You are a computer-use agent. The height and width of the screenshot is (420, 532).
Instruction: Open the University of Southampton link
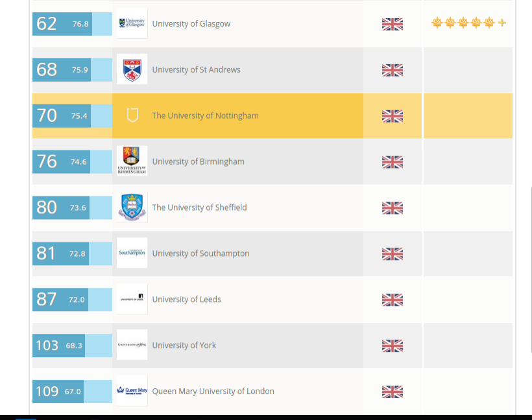point(200,253)
